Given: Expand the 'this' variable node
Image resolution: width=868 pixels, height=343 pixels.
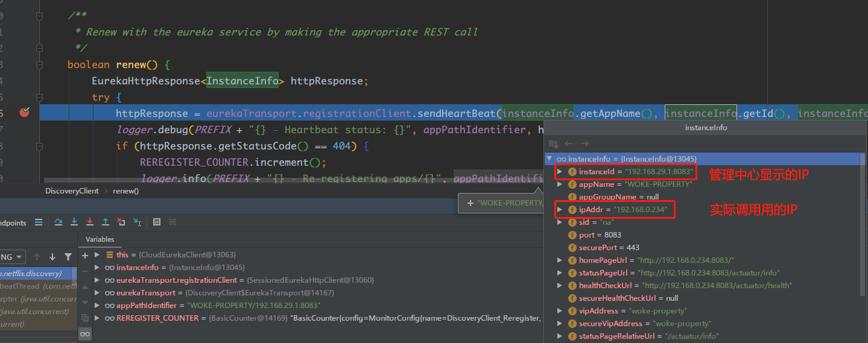Looking at the screenshot, I should [x=97, y=255].
